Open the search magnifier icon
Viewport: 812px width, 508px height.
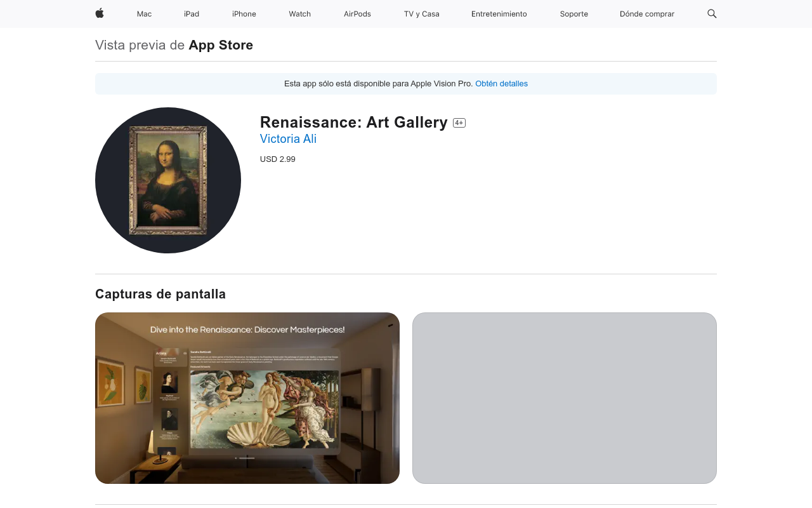[x=712, y=13]
